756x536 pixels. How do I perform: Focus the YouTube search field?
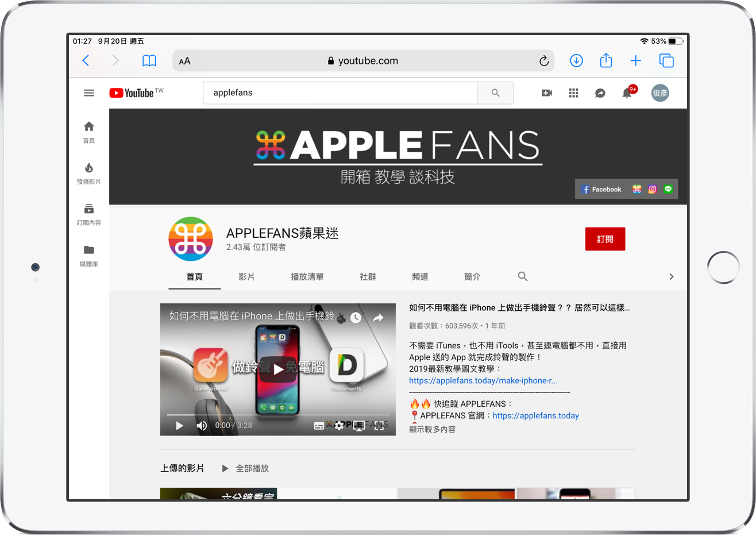pos(340,92)
